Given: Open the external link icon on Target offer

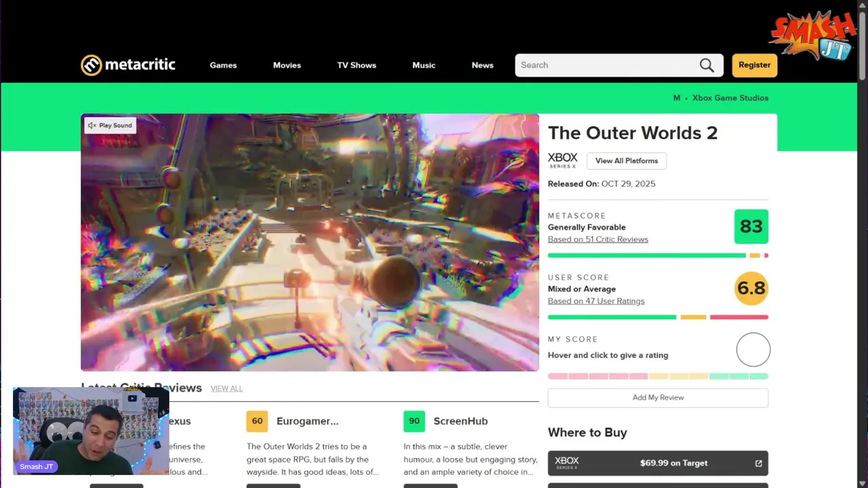Looking at the screenshot, I should (758, 464).
